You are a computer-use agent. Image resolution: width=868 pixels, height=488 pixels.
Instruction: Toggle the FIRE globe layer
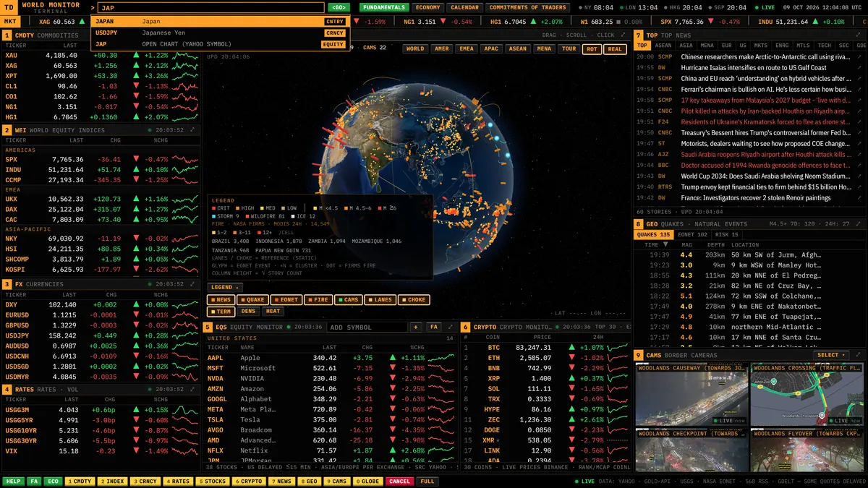point(318,300)
